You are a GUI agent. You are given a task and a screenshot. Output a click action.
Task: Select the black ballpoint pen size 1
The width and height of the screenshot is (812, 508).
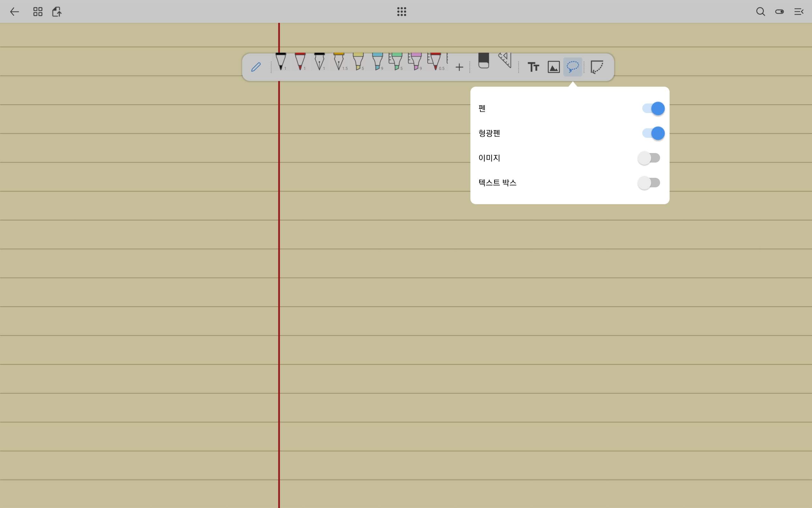coord(281,62)
